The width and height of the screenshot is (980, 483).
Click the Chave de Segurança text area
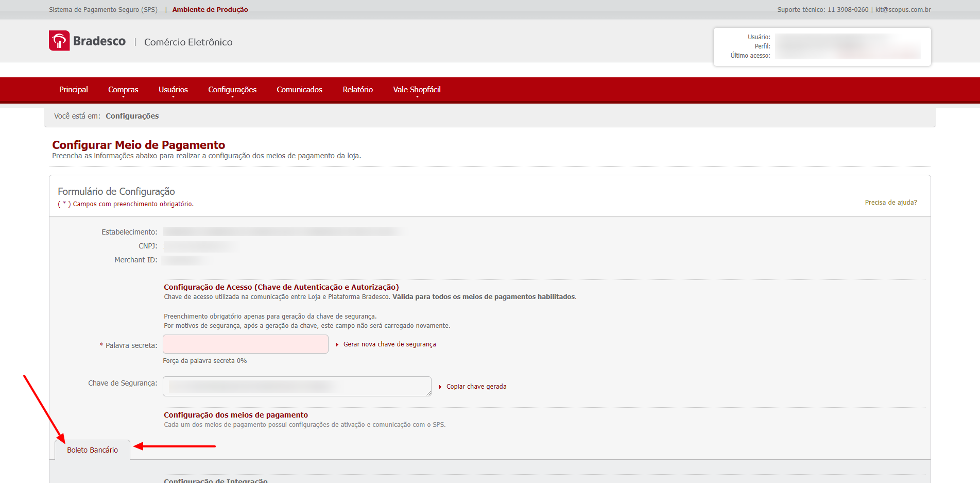(297, 386)
